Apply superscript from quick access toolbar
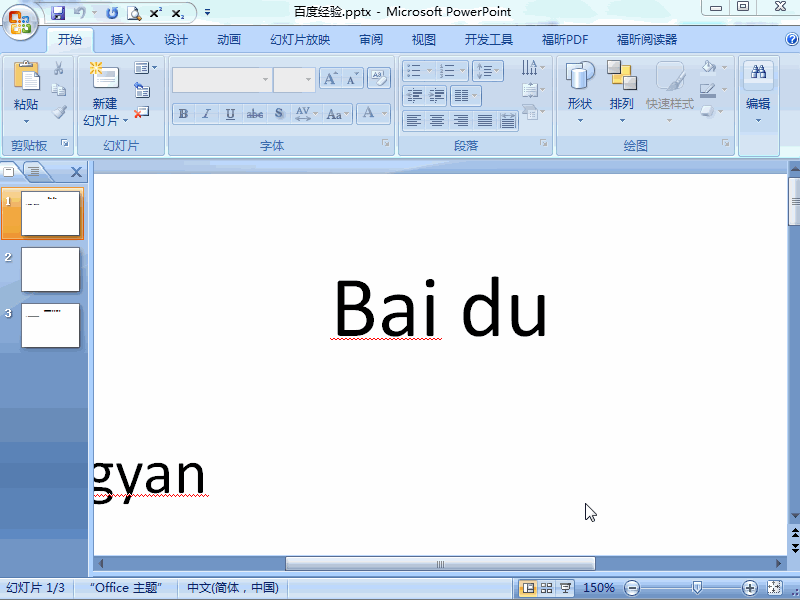Image resolution: width=800 pixels, height=600 pixels. pos(156,13)
